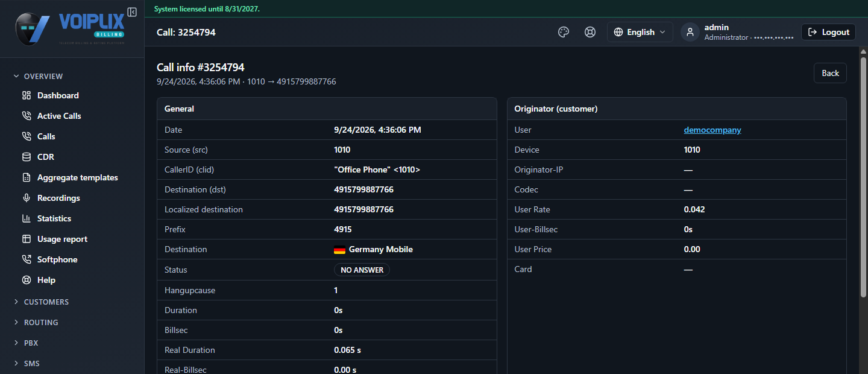Image resolution: width=868 pixels, height=374 pixels.
Task: Open the support lifebuoy icon in header
Action: pyautogui.click(x=590, y=32)
